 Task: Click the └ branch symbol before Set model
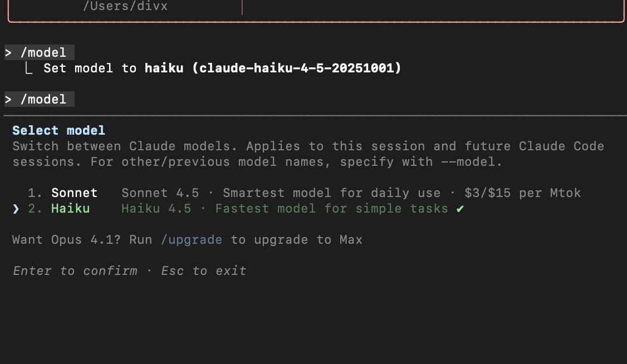pyautogui.click(x=29, y=68)
